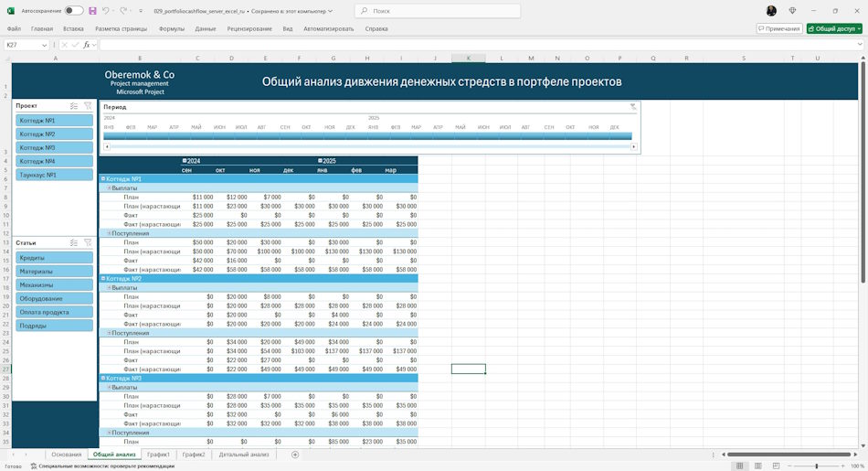This screenshot has width=868, height=471.
Task: Filter by Кредиты in the Статьи slicer
Action: pyautogui.click(x=54, y=258)
